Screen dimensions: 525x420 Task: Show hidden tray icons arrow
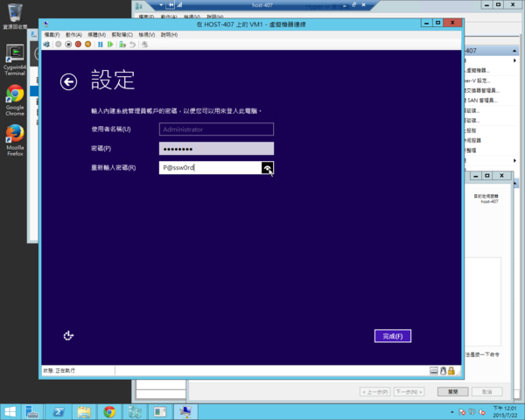click(452, 412)
